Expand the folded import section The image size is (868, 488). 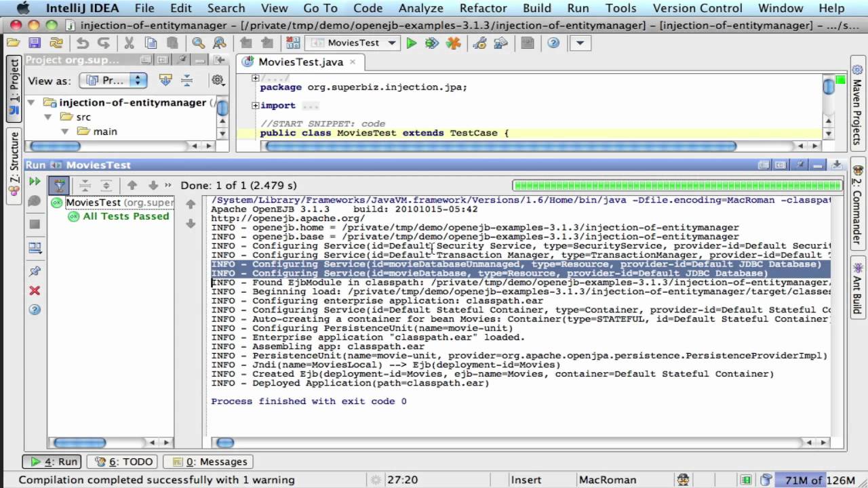pos(255,105)
